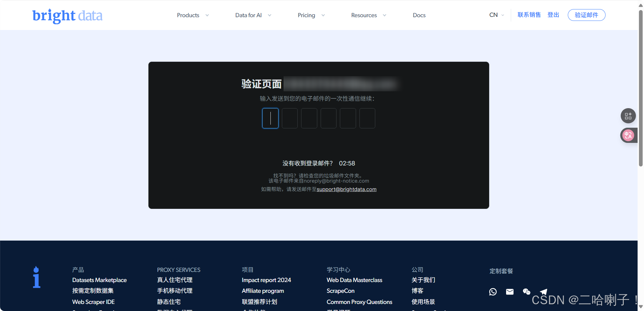This screenshot has width=644, height=311.
Task: Focus the first verification code box
Action: [x=270, y=118]
